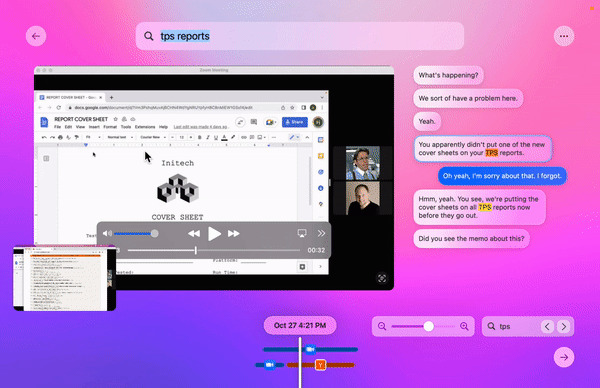Click the Zoom icon on the lower-left timeline bar
The image size is (600, 388).
click(x=270, y=365)
